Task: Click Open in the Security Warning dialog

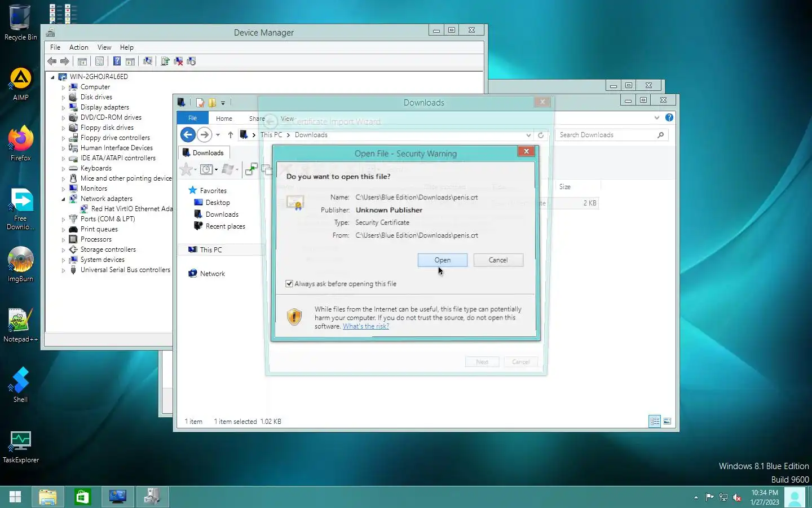Action: 442,260
